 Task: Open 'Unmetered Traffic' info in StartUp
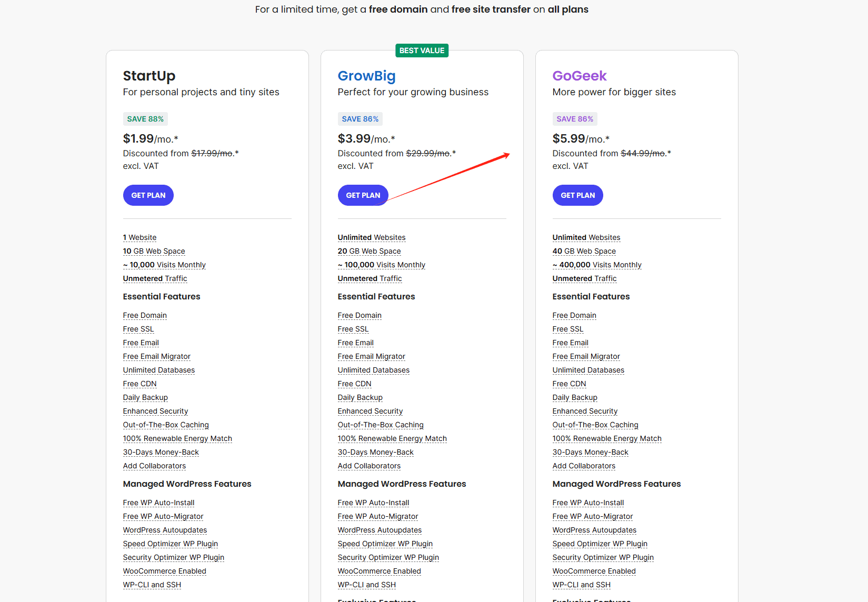click(155, 278)
